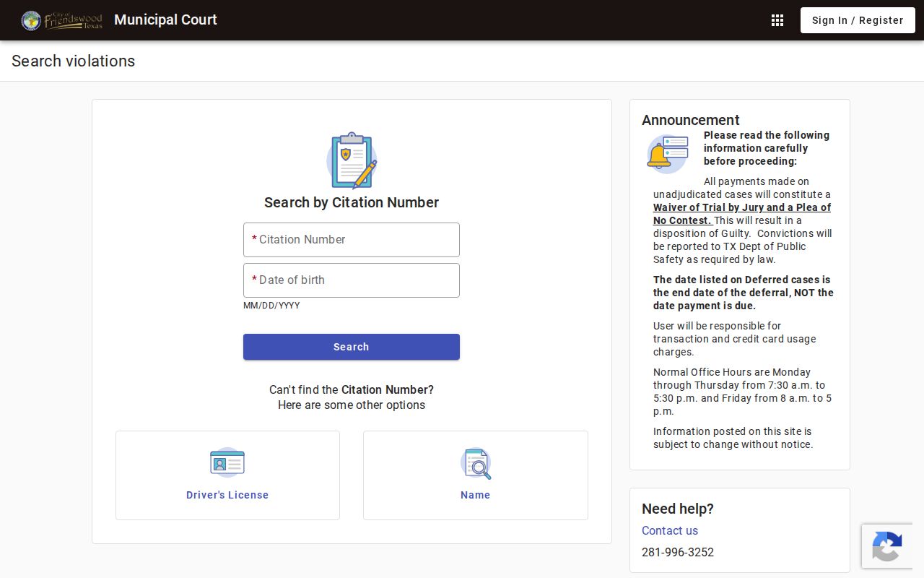Click the Municipal Court title
Image resolution: width=924 pixels, height=578 pixels.
[x=165, y=20]
